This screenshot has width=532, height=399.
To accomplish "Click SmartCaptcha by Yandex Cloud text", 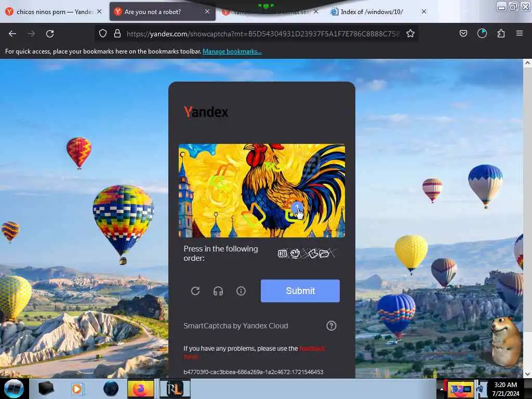I will (x=236, y=326).
